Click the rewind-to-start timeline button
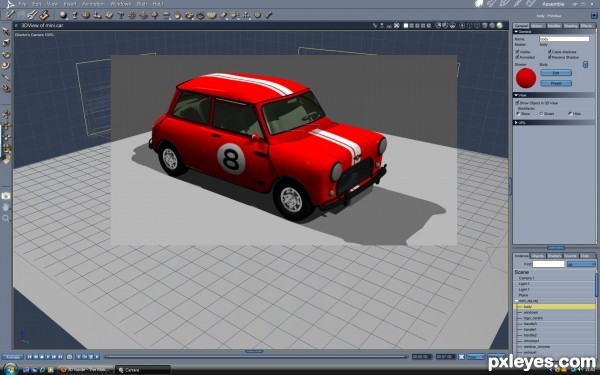This screenshot has width=600, height=375. (29, 357)
